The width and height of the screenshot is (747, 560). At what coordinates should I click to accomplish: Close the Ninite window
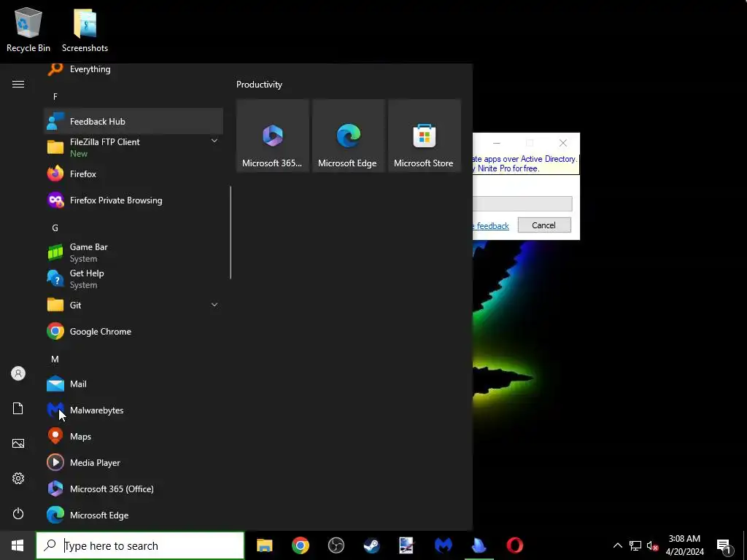(562, 143)
